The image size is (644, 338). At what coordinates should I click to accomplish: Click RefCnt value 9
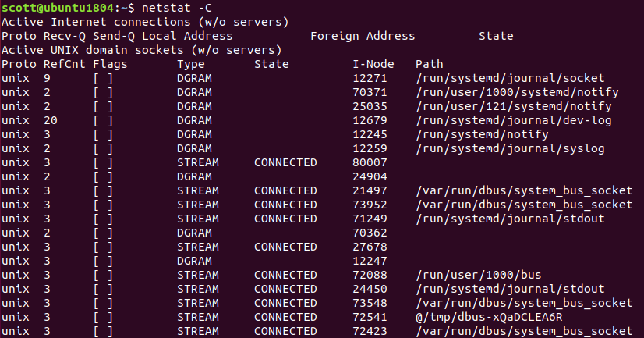tap(47, 78)
